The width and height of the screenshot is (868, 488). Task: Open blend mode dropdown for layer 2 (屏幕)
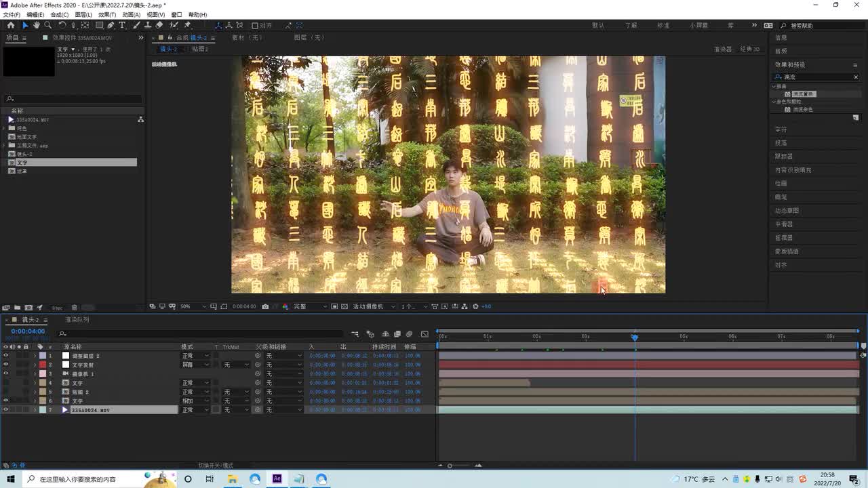pos(196,365)
